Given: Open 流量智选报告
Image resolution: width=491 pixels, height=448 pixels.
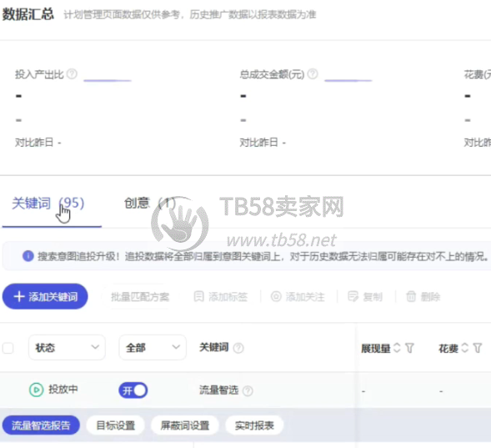Looking at the screenshot, I should 41,425.
